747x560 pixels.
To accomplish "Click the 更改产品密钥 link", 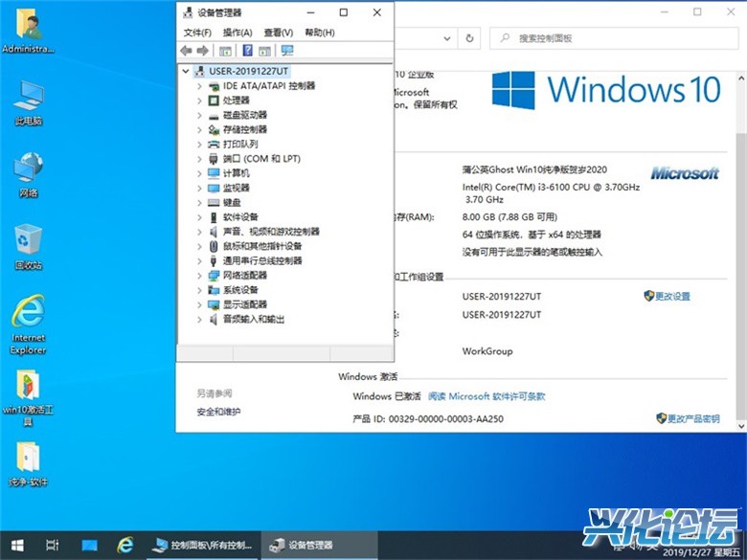I will click(x=692, y=419).
